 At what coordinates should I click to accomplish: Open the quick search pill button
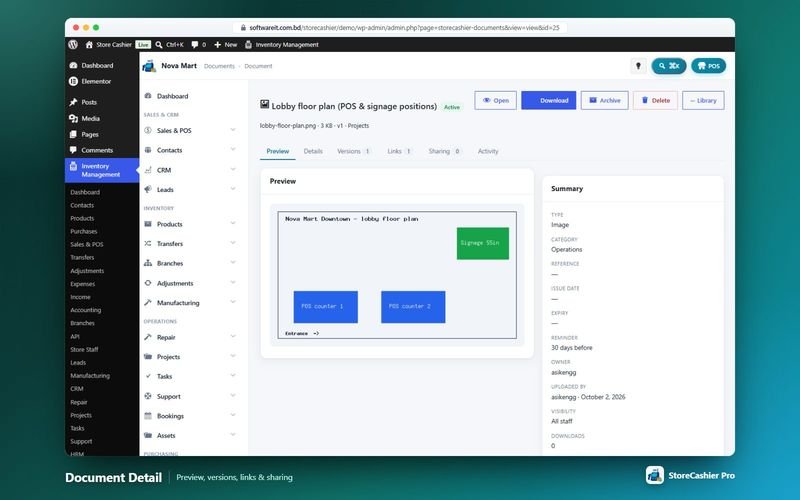(x=668, y=66)
